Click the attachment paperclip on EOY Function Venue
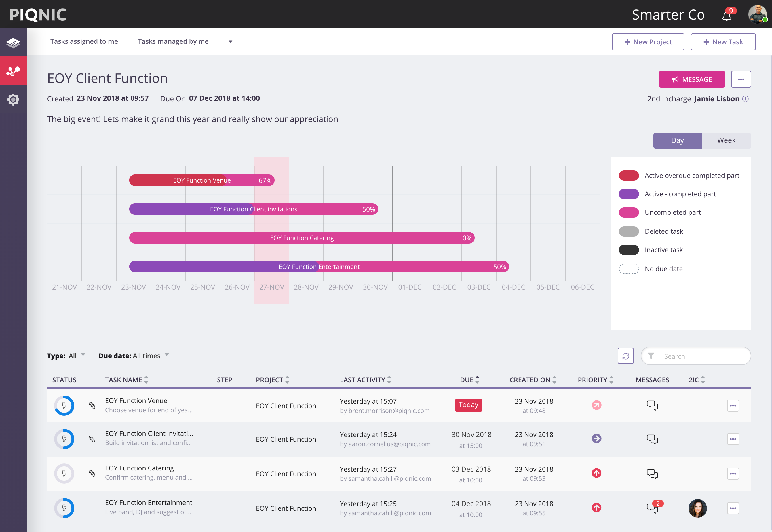 pos(92,406)
